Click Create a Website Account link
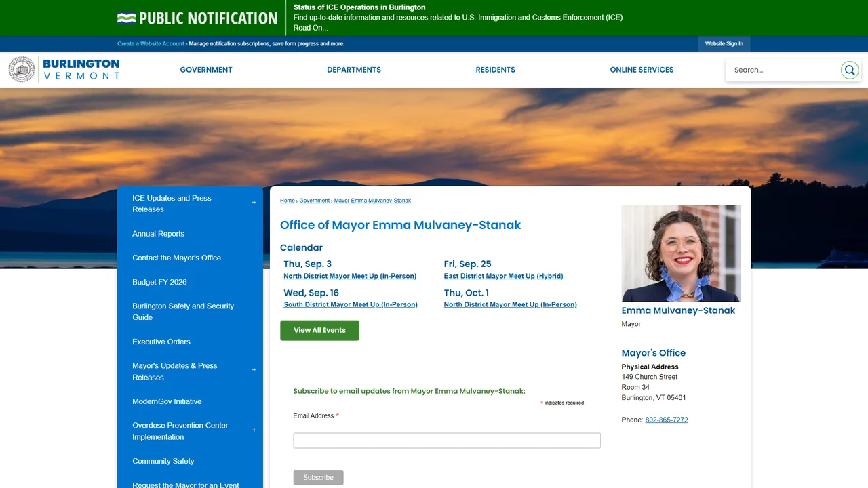The width and height of the screenshot is (868, 488). tap(151, 44)
